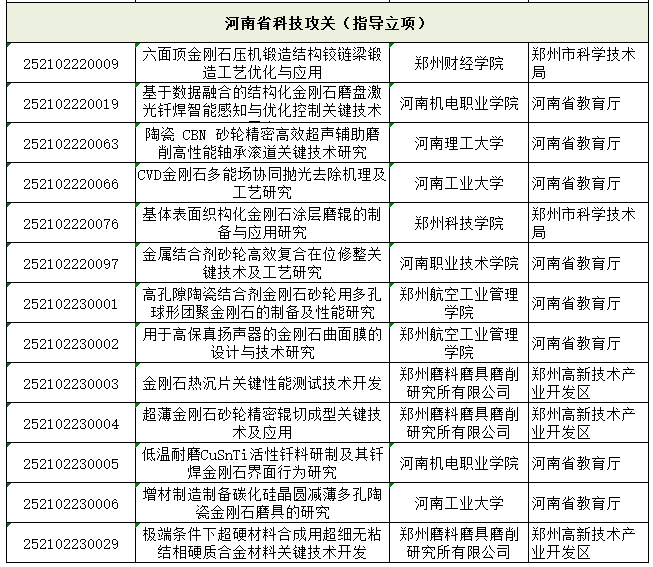Click institution 河南理工大学

tap(459, 143)
